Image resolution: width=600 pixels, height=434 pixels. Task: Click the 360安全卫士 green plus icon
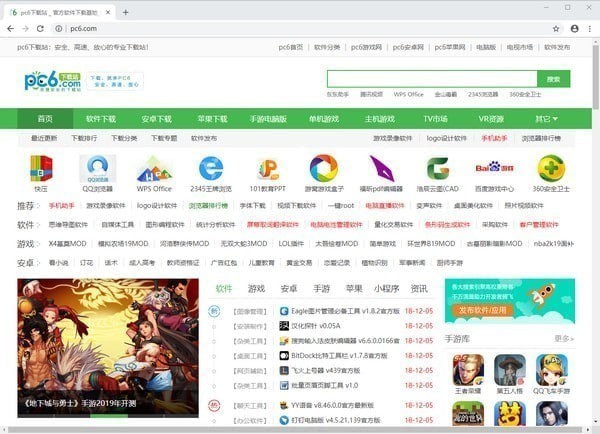pos(551,167)
